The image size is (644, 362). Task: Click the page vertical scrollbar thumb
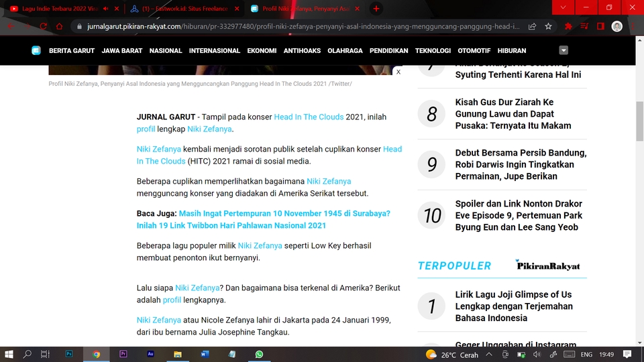(x=639, y=121)
